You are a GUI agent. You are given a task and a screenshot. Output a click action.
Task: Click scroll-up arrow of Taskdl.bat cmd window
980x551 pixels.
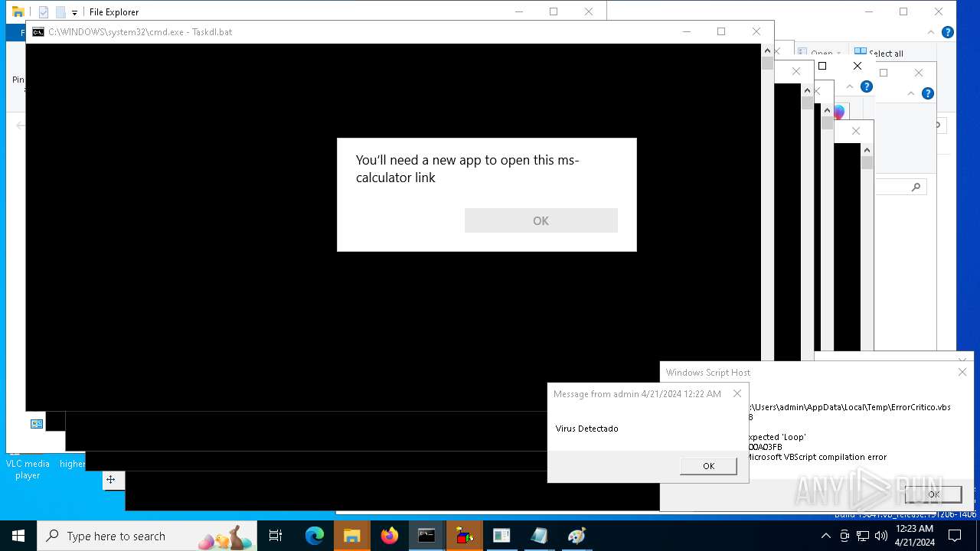(767, 51)
